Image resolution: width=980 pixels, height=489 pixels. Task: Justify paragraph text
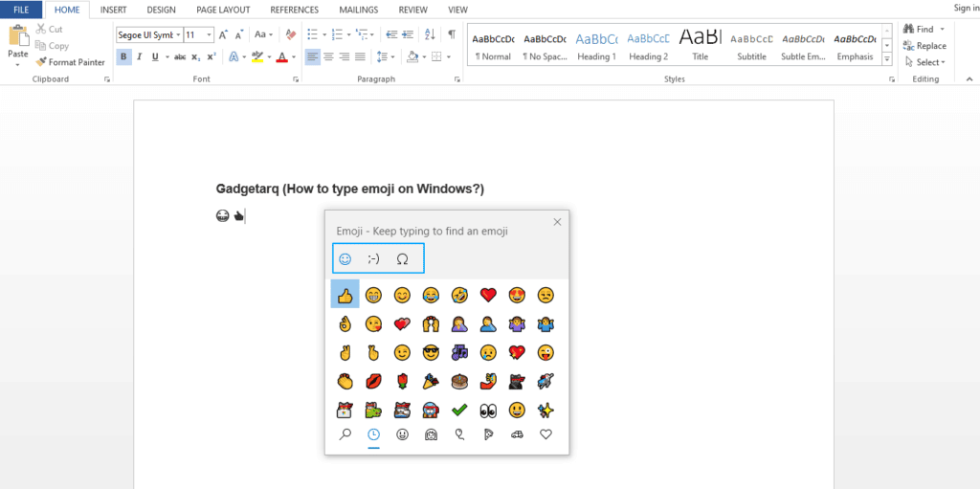360,56
